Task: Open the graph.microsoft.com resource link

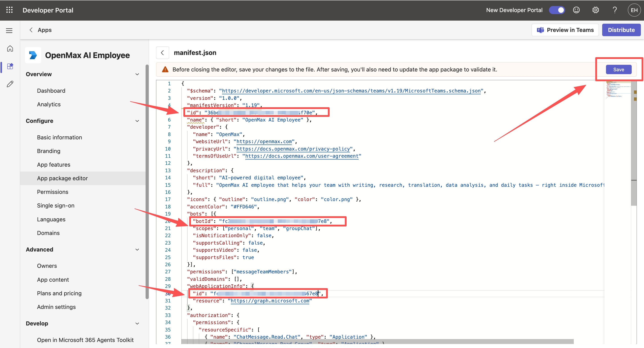Action: pos(270,301)
